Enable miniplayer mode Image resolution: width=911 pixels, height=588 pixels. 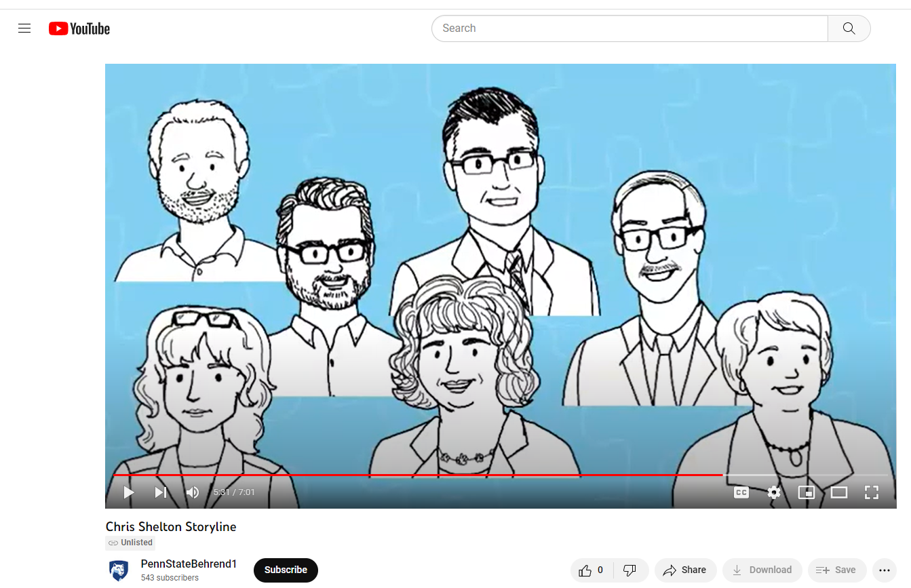pyautogui.click(x=807, y=492)
